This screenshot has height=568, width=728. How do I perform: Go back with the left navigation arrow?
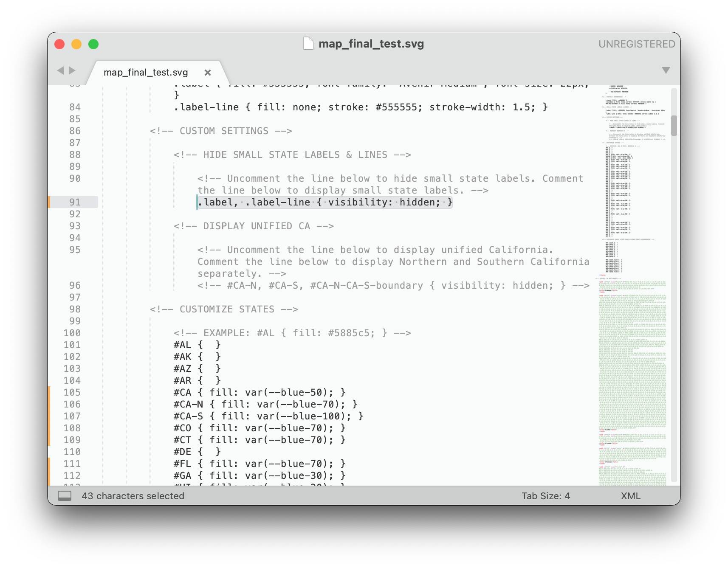pyautogui.click(x=60, y=70)
